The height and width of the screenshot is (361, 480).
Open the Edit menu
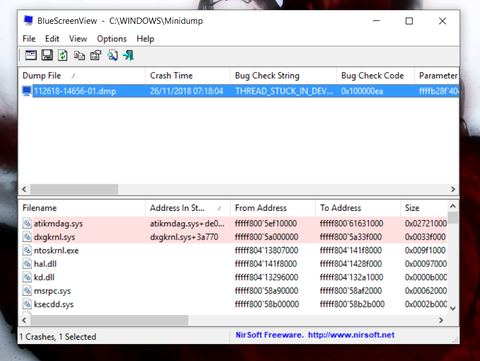[x=52, y=39]
